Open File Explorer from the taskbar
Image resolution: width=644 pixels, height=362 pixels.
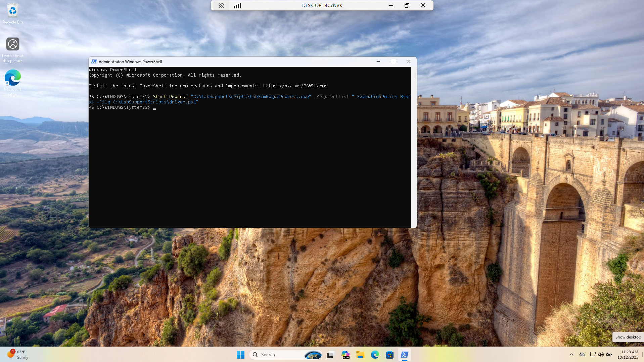pyautogui.click(x=360, y=355)
